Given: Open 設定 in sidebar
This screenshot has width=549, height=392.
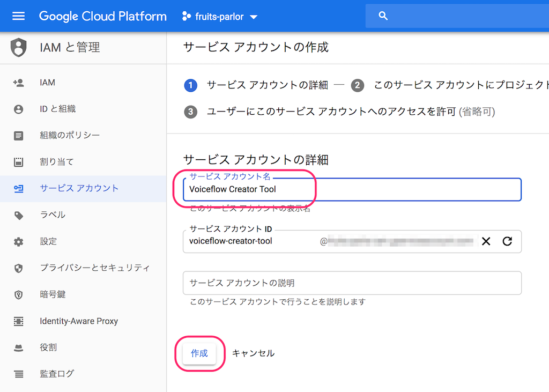Looking at the screenshot, I should pos(83,241).
